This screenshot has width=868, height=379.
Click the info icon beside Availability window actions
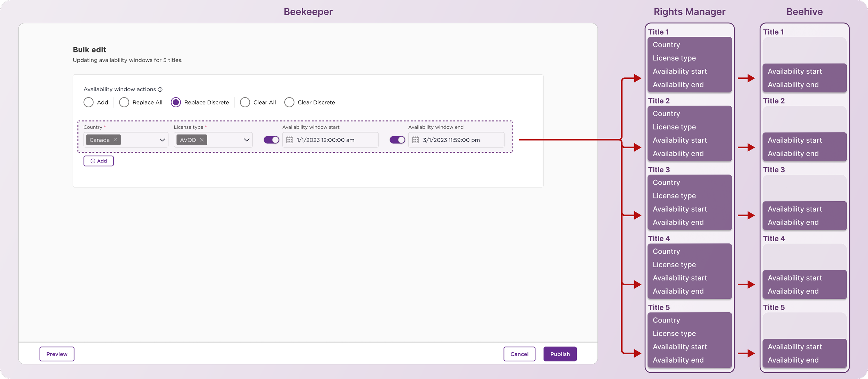coord(160,90)
